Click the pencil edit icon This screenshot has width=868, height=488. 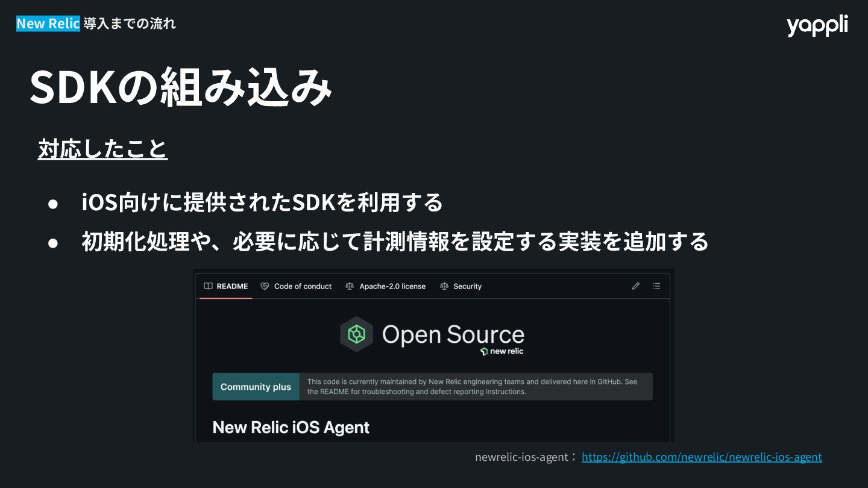[635, 286]
